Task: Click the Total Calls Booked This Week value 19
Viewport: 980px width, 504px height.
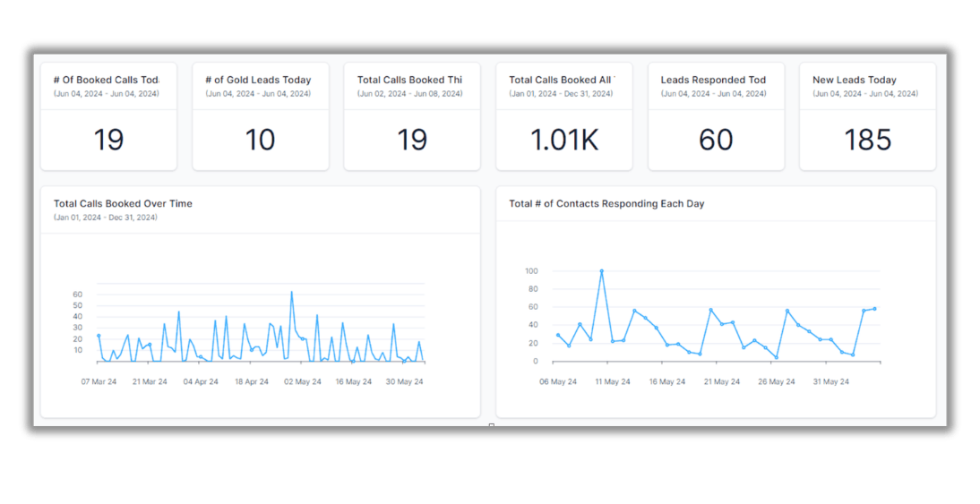Action: point(412,140)
